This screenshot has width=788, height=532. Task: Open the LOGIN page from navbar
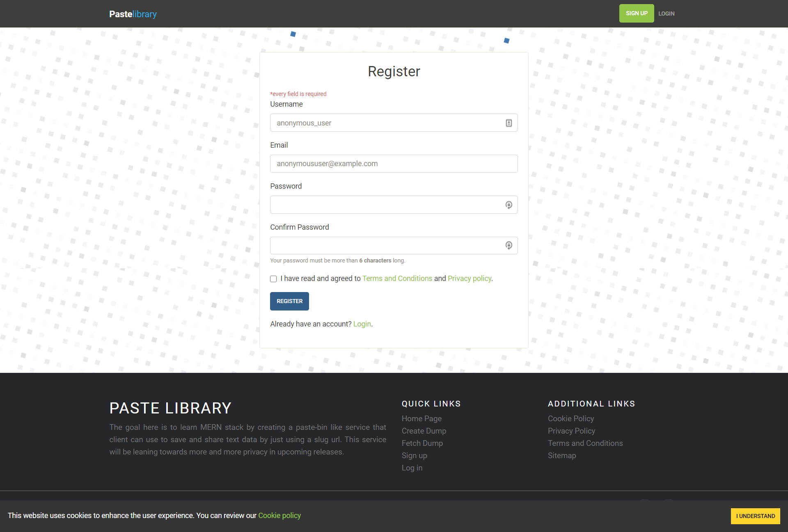[666, 14]
